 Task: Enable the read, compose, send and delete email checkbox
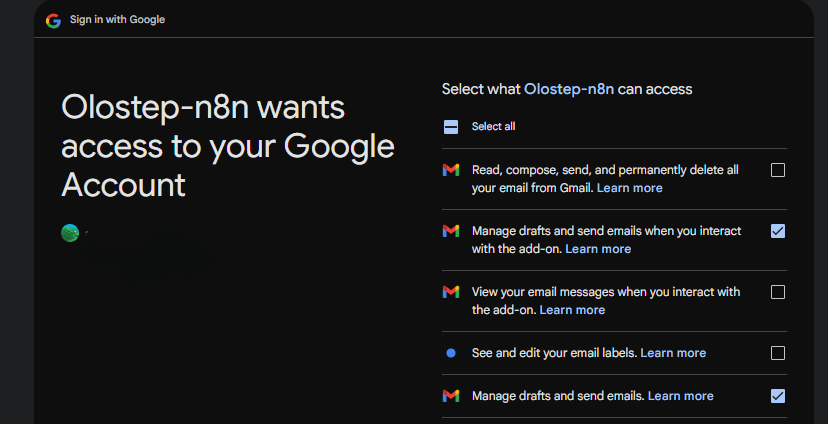pyautogui.click(x=778, y=170)
